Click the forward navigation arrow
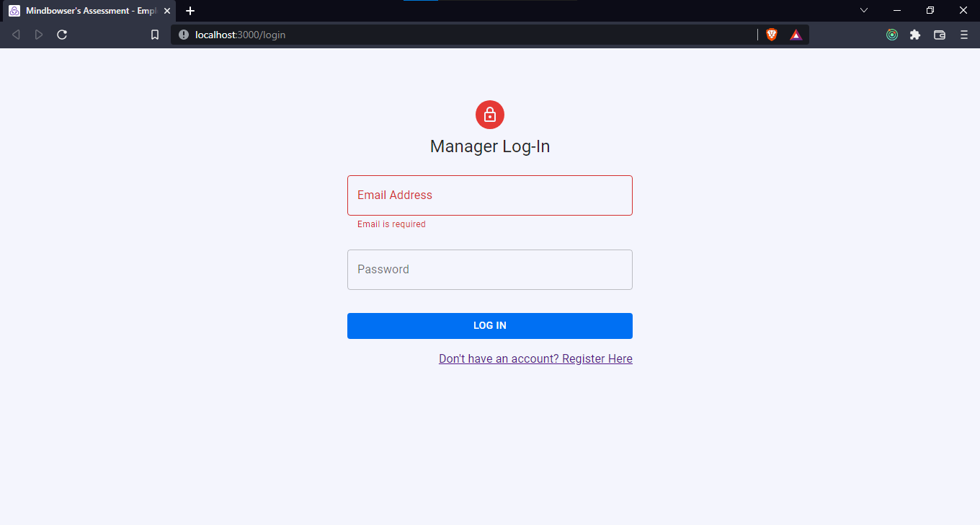The image size is (980, 525). point(39,34)
